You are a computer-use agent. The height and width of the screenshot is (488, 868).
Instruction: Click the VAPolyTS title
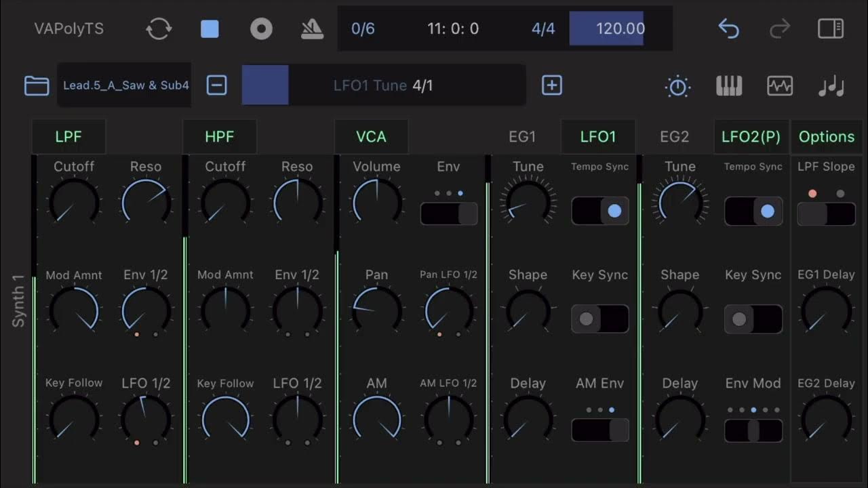click(x=69, y=28)
